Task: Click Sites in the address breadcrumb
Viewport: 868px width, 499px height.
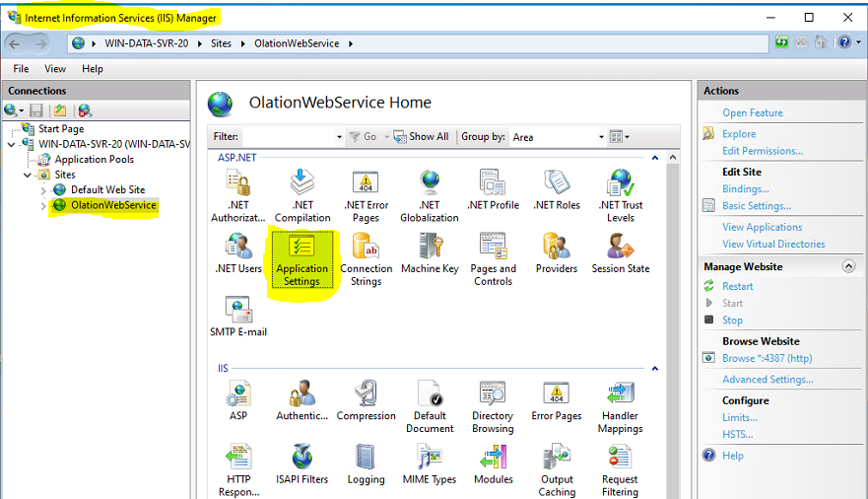Action: tap(221, 43)
